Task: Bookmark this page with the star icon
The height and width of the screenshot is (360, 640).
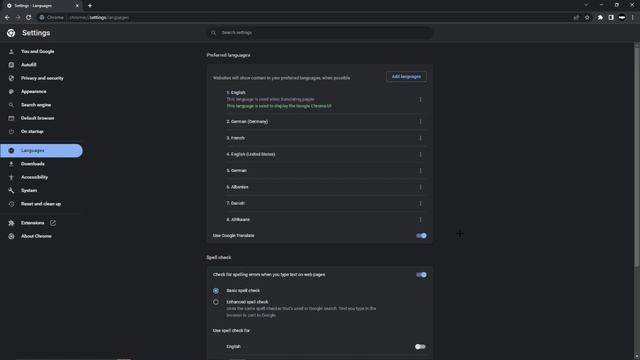Action: (587, 18)
